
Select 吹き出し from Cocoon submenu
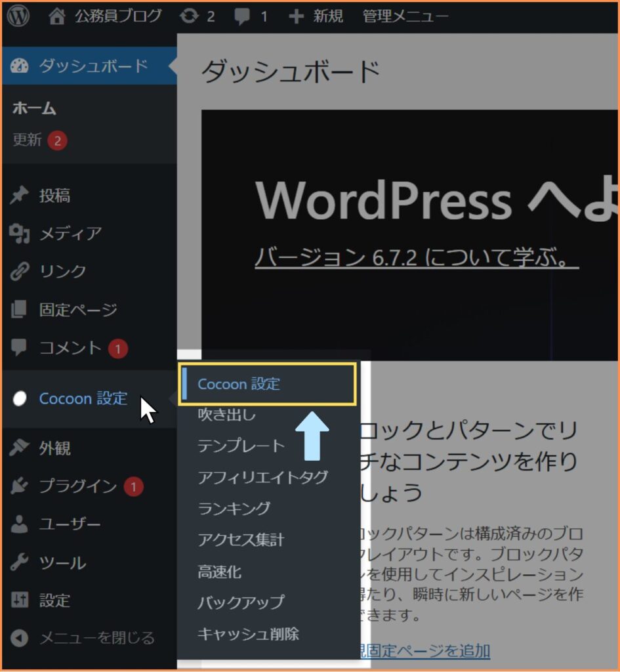coord(227,415)
